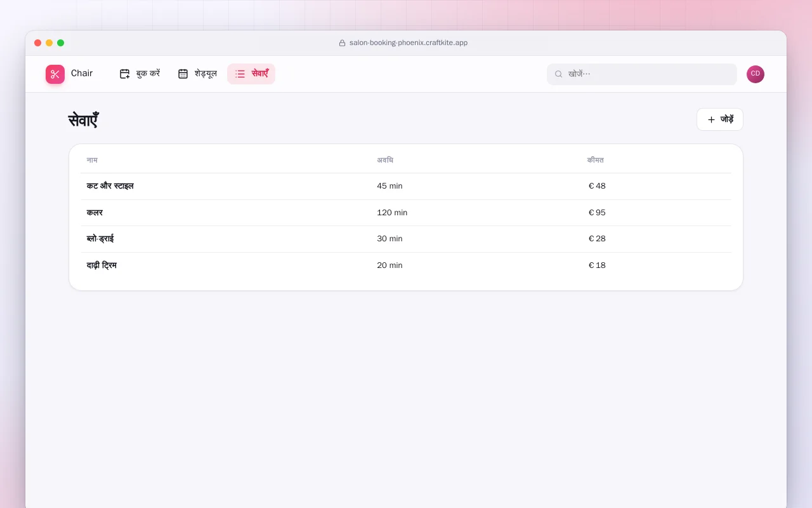Open the बुक करें calendar-plus icon
Screen dimensions: 812x508
[124, 74]
